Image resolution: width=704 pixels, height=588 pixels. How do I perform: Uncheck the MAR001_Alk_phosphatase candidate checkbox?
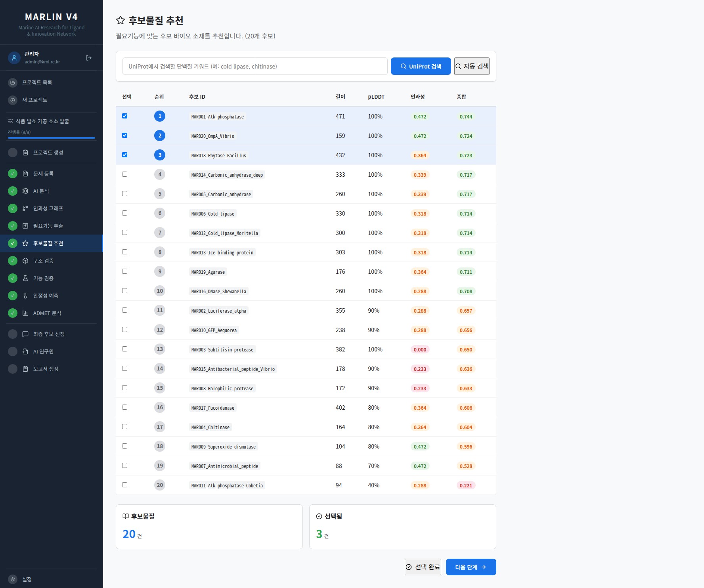pos(125,116)
